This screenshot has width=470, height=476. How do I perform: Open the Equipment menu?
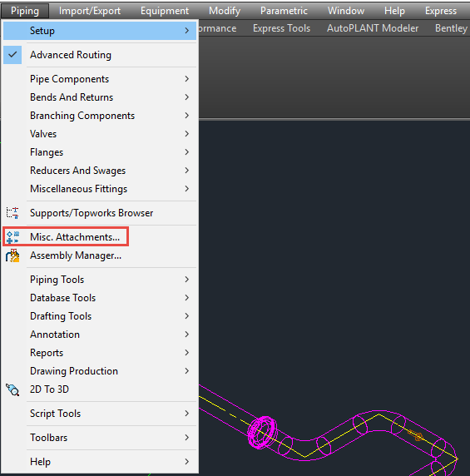pos(165,11)
